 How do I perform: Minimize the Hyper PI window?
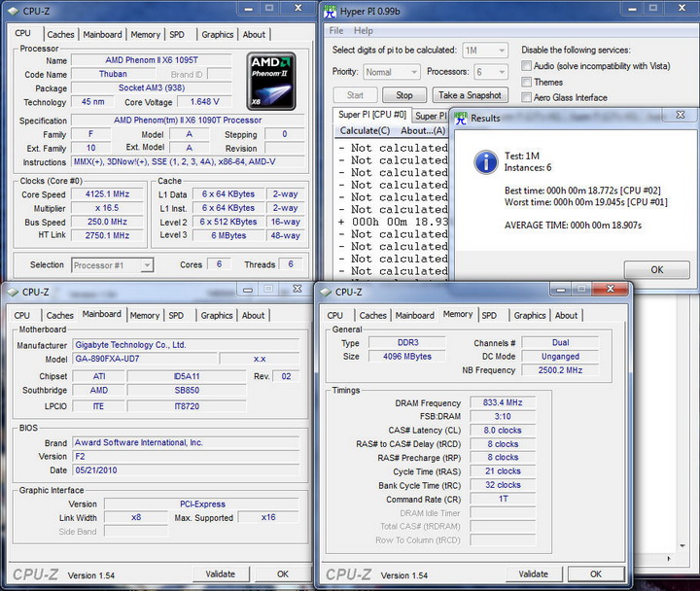coord(632,9)
